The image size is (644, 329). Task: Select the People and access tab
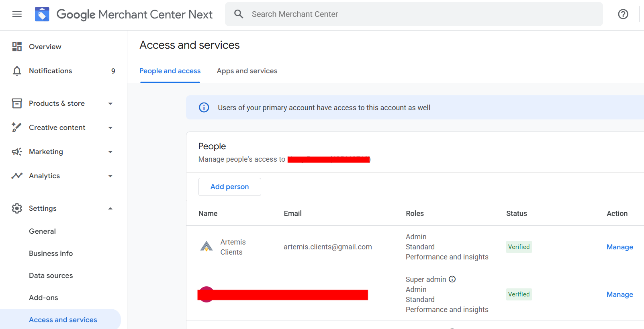click(x=170, y=71)
